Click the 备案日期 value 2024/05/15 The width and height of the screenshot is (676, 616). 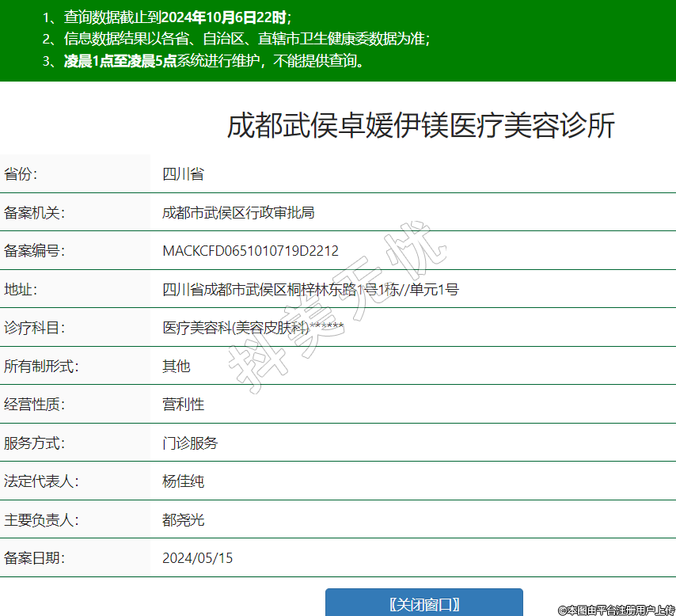(x=198, y=558)
